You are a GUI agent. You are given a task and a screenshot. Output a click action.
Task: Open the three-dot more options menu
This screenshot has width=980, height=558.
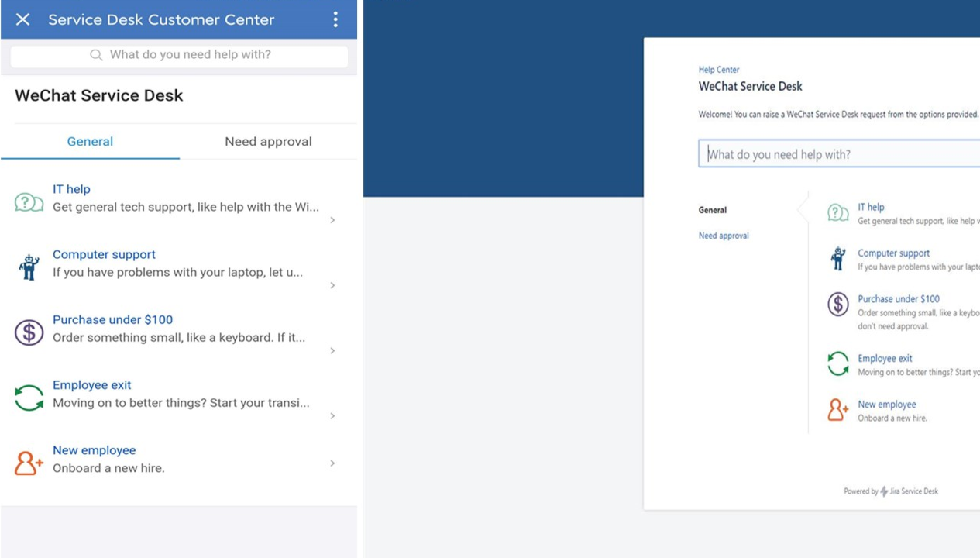point(335,19)
